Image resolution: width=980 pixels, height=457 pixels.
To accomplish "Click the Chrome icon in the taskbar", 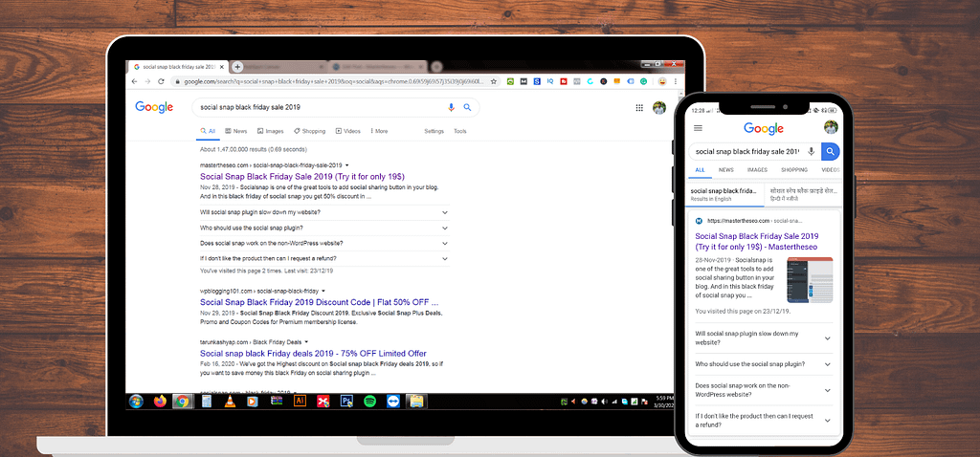I will (182, 401).
